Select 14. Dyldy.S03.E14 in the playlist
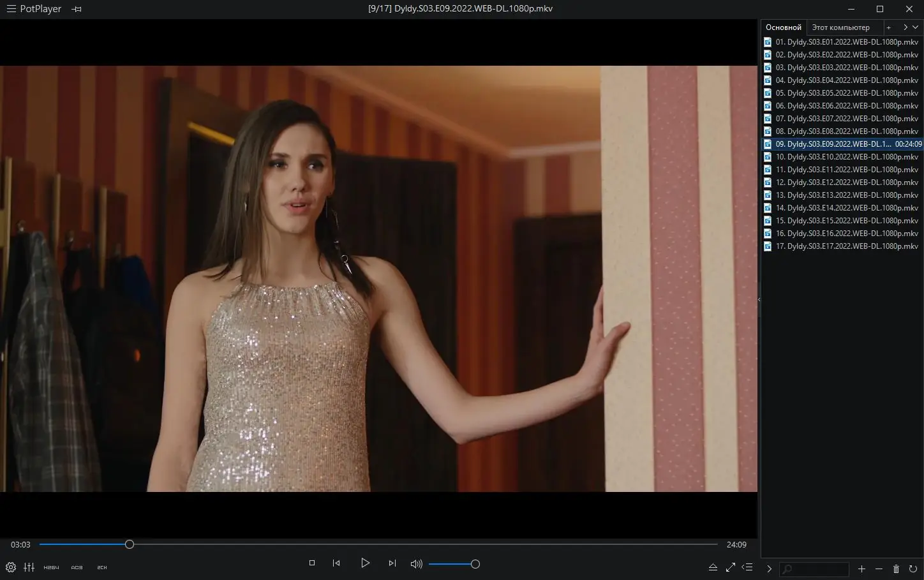 [842, 208]
